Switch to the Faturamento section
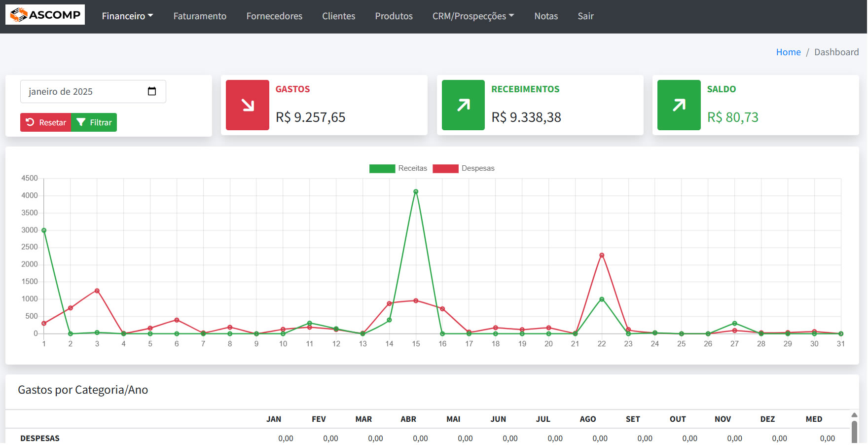The width and height of the screenshot is (868, 445). [199, 16]
